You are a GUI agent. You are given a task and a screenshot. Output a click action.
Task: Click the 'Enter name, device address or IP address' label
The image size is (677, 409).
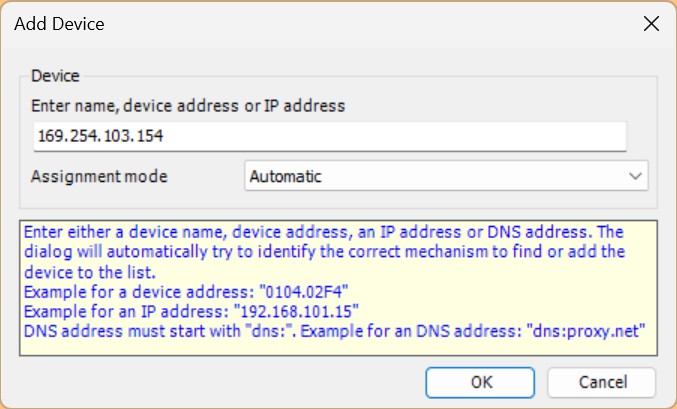click(x=188, y=106)
